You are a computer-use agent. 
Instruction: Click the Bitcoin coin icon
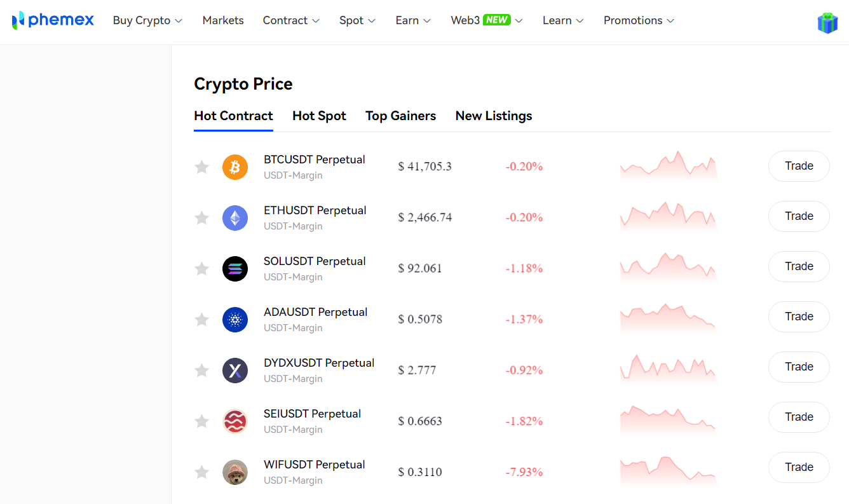point(235,167)
